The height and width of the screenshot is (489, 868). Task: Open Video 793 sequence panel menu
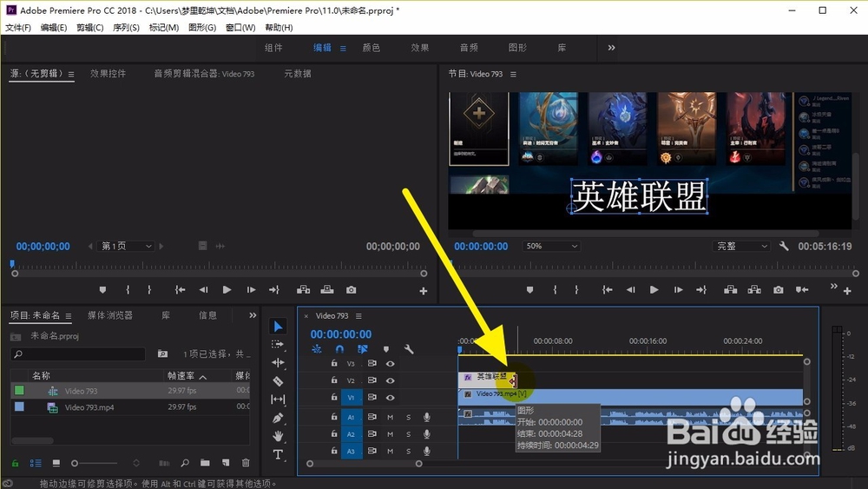pos(358,315)
